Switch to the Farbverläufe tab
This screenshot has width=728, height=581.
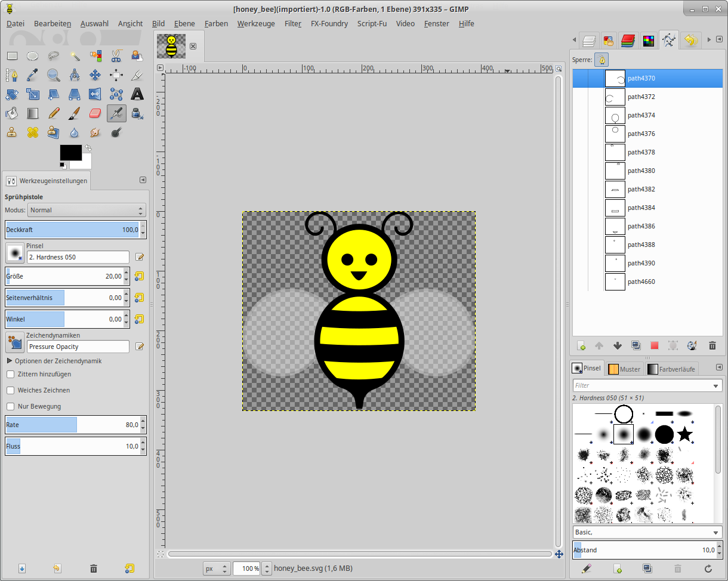click(671, 369)
